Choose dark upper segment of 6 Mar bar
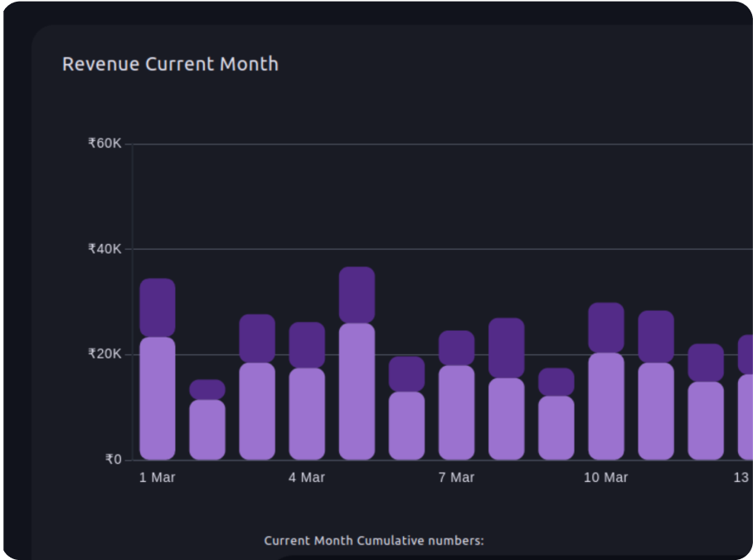 click(x=406, y=374)
